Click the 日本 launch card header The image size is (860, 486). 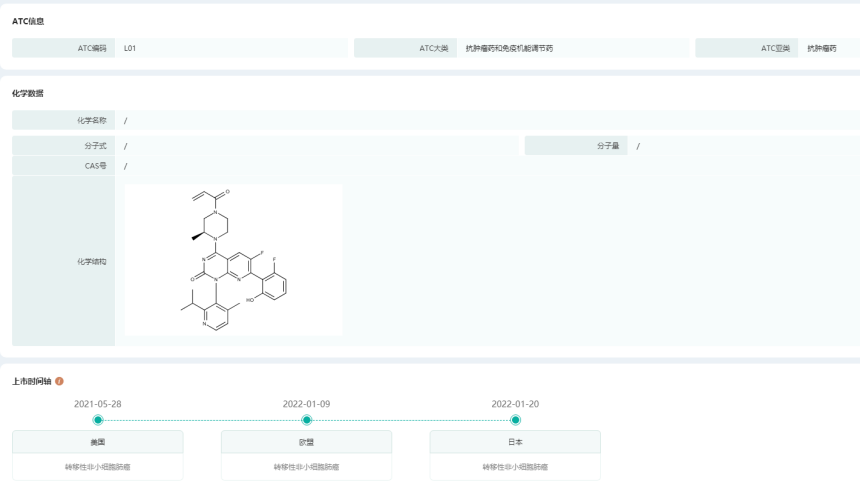click(515, 441)
